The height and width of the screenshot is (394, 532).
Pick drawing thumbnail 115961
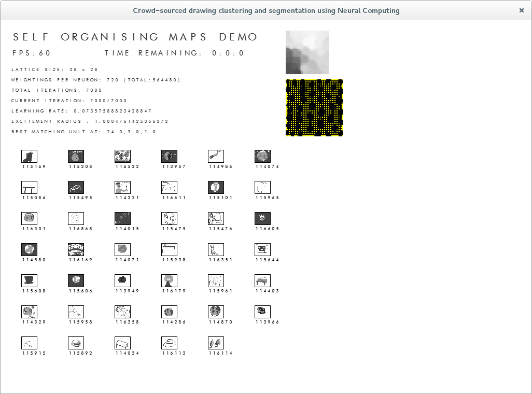216,280
